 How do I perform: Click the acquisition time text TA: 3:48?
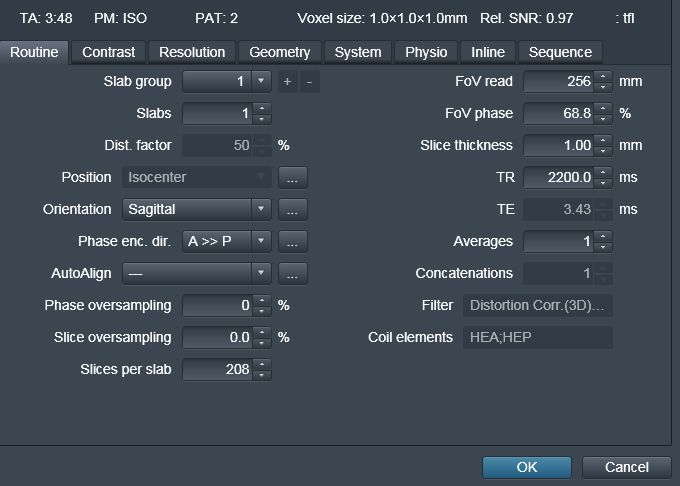pyautogui.click(x=46, y=19)
